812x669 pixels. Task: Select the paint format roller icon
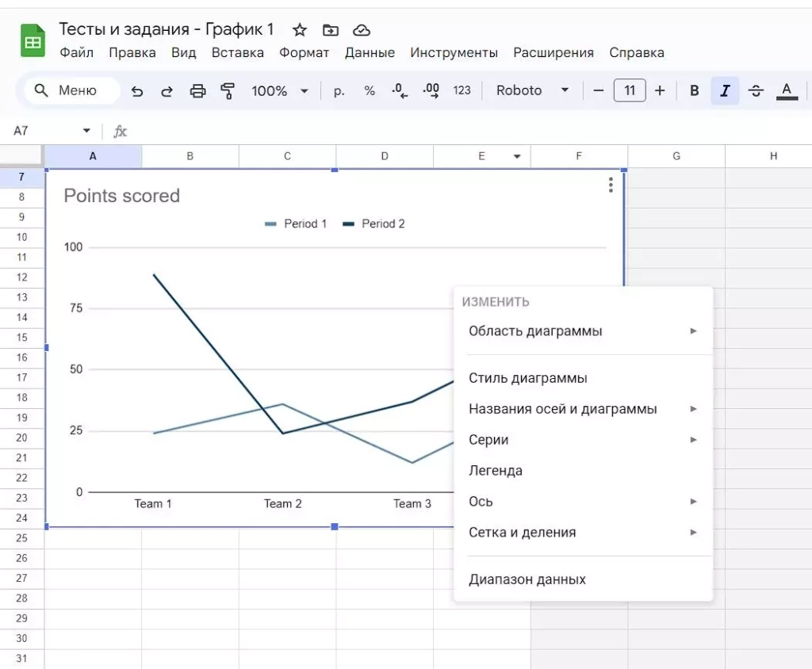click(228, 91)
